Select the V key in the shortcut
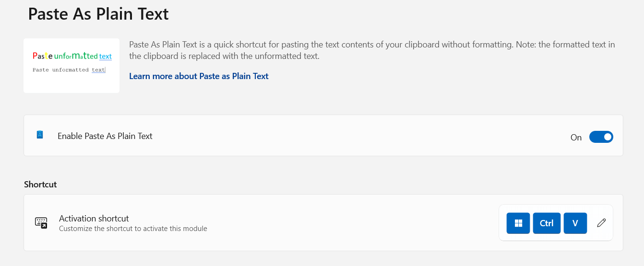 click(x=575, y=223)
